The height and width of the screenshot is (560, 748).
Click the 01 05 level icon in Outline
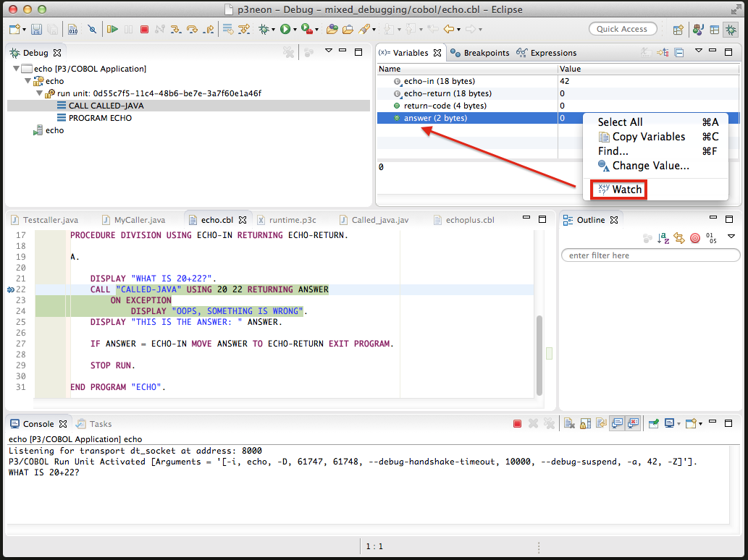(x=711, y=238)
